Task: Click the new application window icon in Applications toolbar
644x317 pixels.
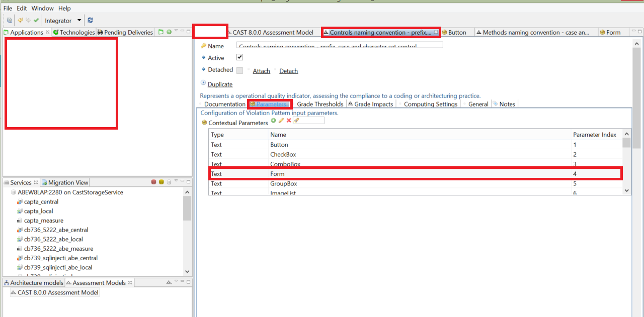Action: coord(161,32)
